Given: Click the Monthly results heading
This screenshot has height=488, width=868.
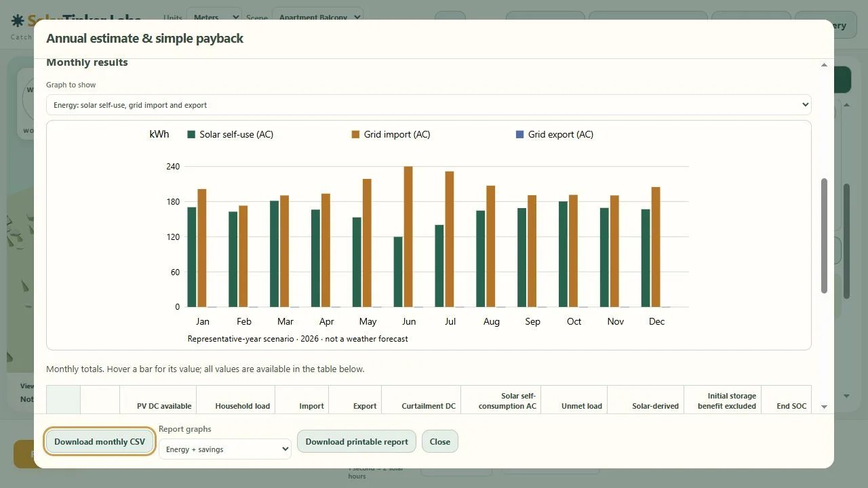Looking at the screenshot, I should pyautogui.click(x=87, y=62).
